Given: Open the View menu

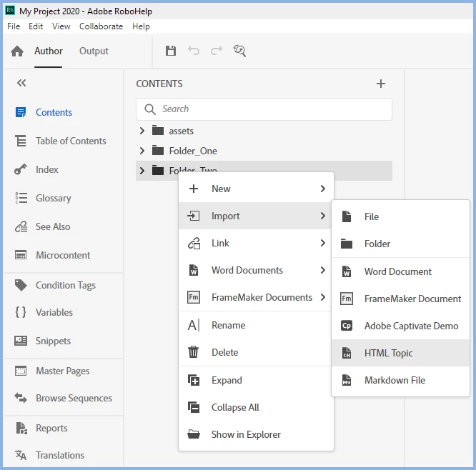Looking at the screenshot, I should [61, 26].
